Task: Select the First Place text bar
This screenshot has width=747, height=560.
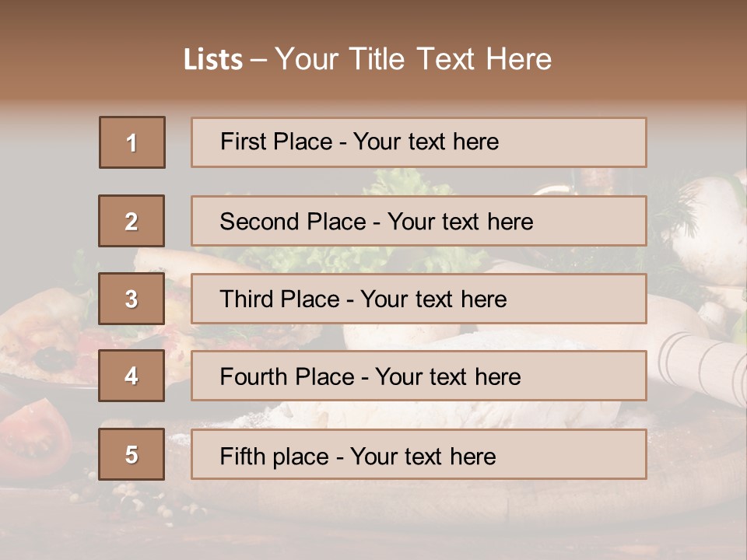Action: click(x=419, y=142)
